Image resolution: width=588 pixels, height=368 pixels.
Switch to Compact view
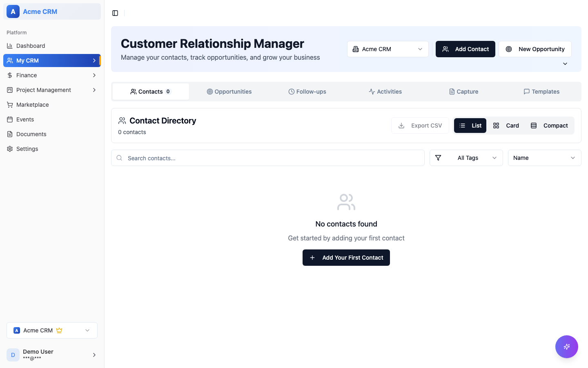point(549,126)
